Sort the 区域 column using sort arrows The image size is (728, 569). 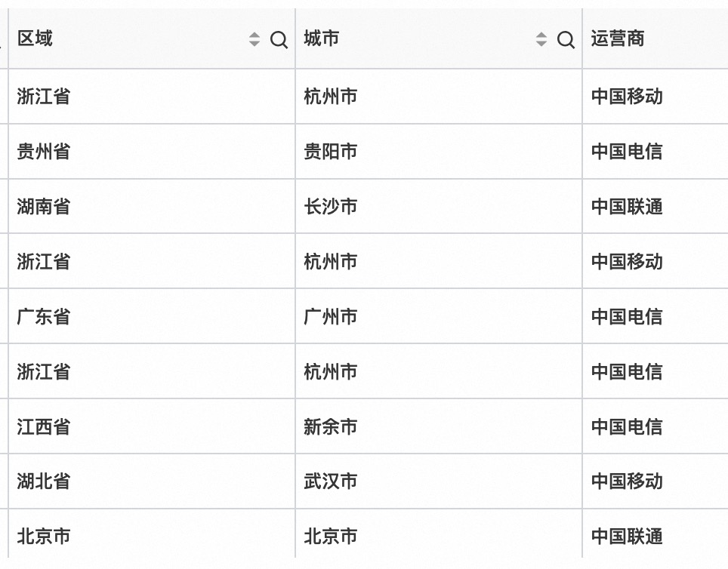pos(254,39)
